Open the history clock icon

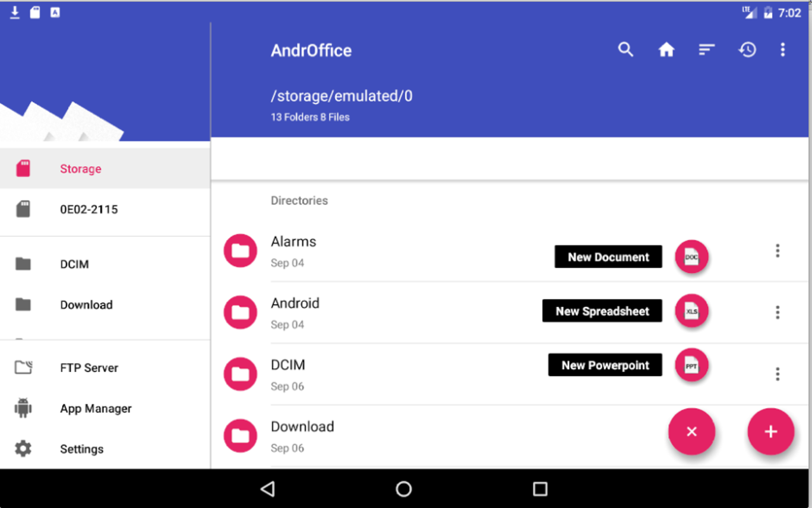coord(747,50)
